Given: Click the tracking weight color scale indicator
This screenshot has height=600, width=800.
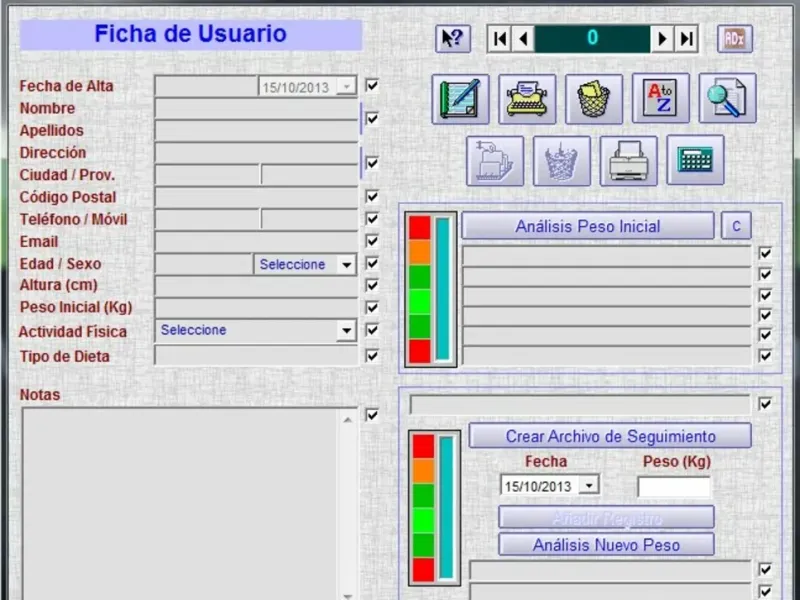Looking at the screenshot, I should point(434,508).
